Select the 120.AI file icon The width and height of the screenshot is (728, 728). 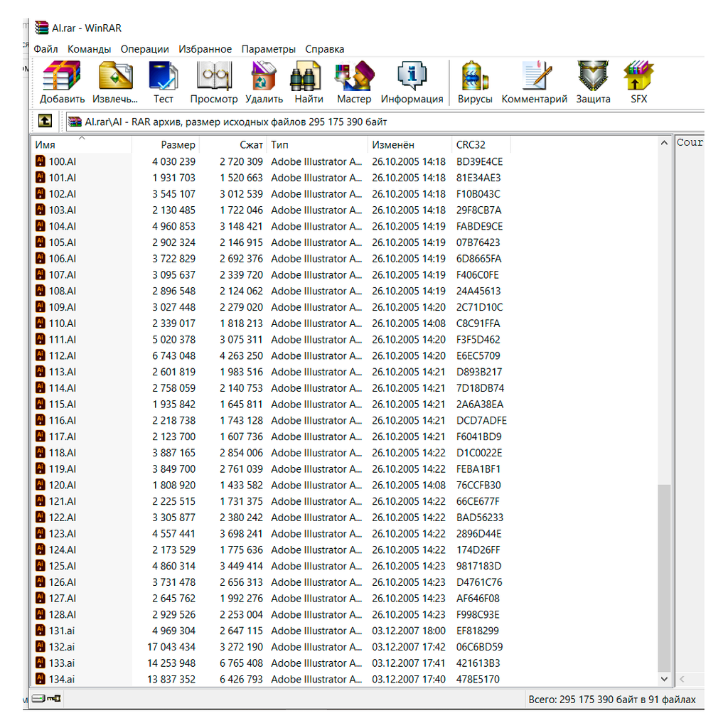(x=41, y=485)
